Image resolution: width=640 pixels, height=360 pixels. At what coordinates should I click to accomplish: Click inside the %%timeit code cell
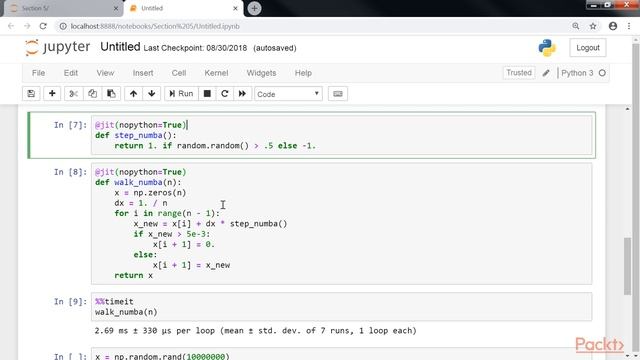coord(342,307)
